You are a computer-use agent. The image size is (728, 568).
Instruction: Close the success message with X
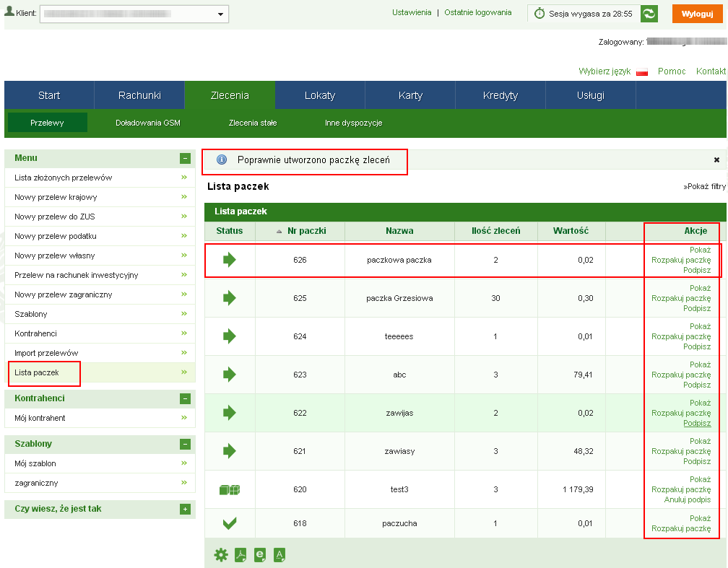(x=716, y=160)
